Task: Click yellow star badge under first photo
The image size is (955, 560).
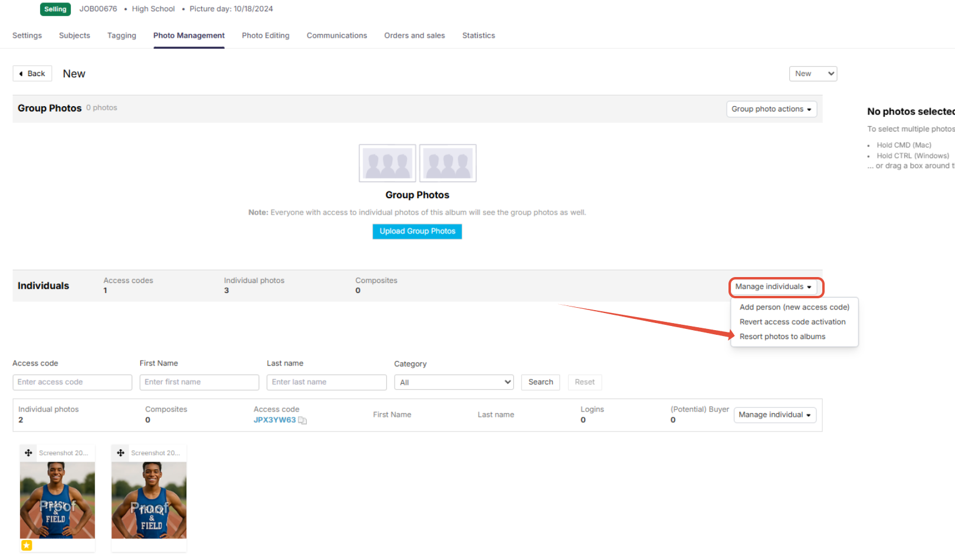Action: pyautogui.click(x=27, y=545)
